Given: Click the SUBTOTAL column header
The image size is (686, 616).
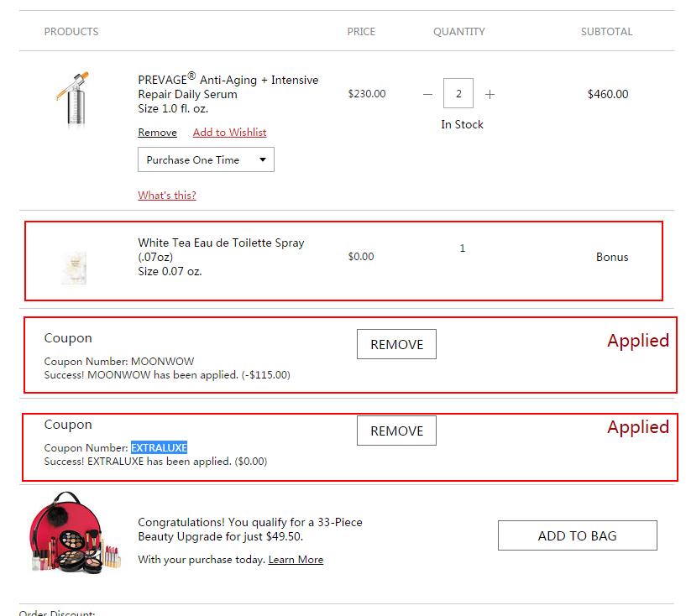Looking at the screenshot, I should [606, 32].
